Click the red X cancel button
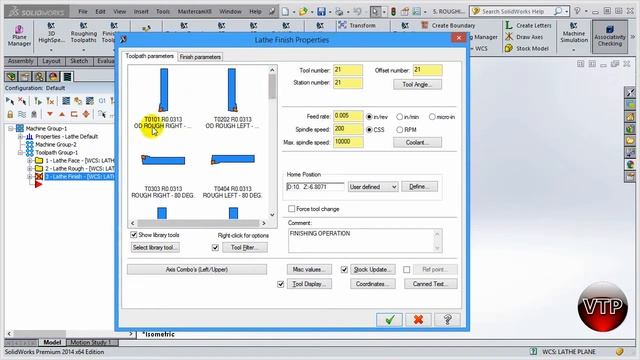The image size is (640, 360). click(418, 320)
